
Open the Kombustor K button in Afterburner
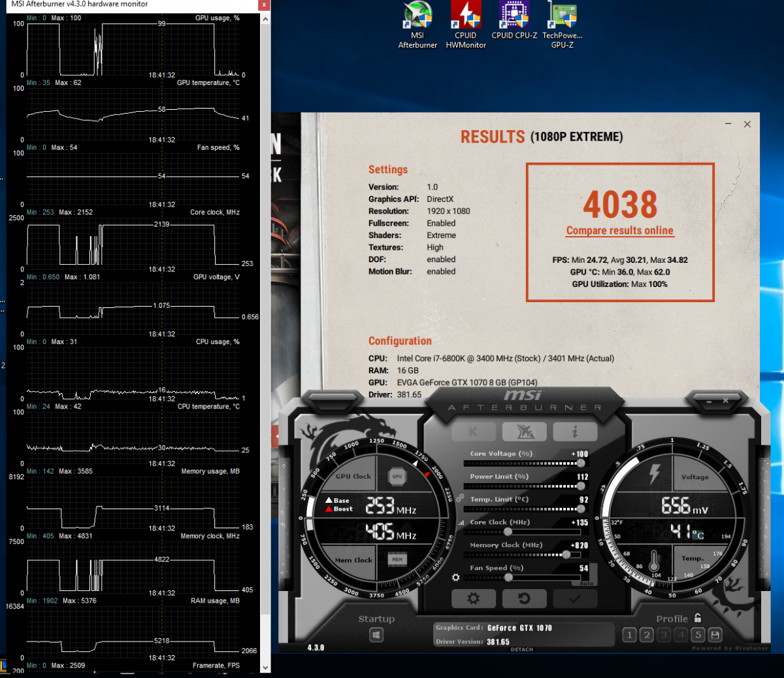pyautogui.click(x=473, y=432)
